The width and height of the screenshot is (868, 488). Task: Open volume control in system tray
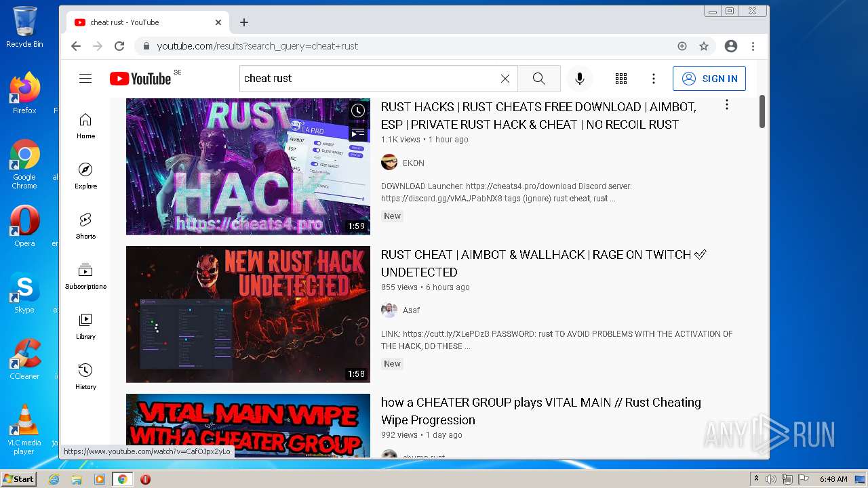[772, 479]
